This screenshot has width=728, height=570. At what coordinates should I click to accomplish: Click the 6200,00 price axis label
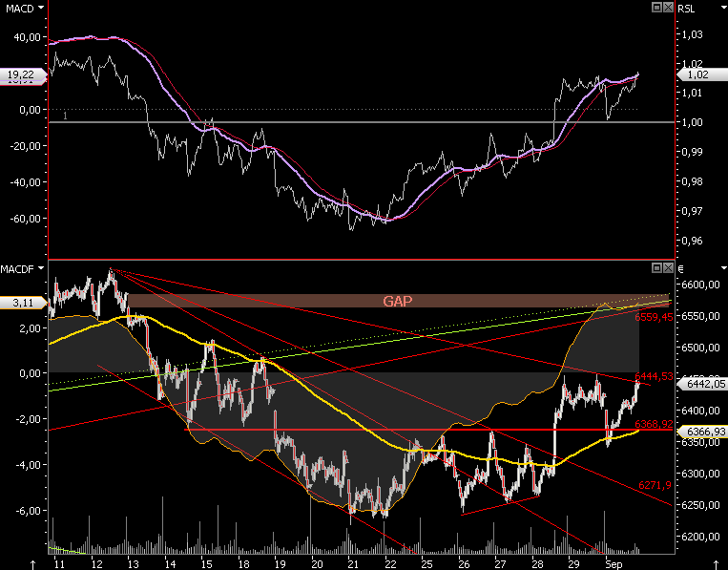[x=700, y=537]
